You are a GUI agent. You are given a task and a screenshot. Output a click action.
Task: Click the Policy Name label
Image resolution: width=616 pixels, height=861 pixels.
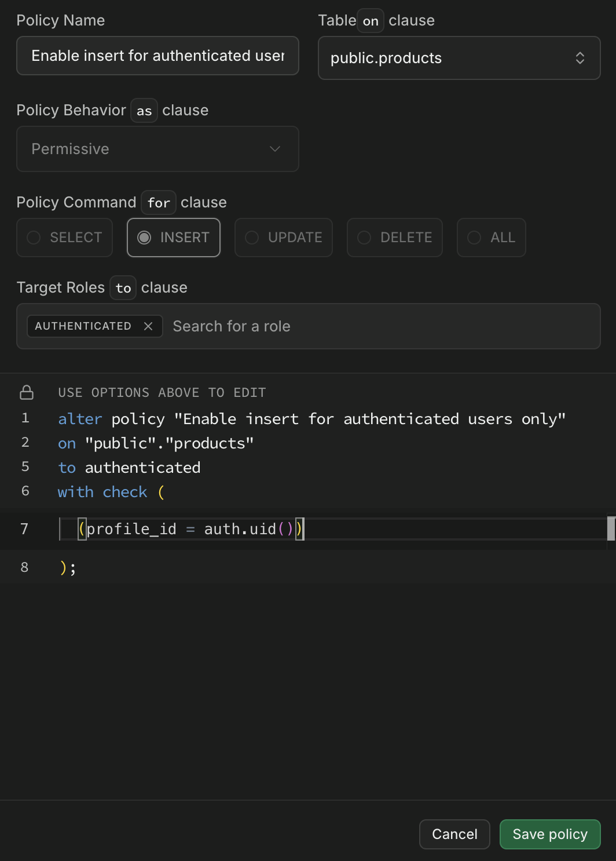(61, 20)
